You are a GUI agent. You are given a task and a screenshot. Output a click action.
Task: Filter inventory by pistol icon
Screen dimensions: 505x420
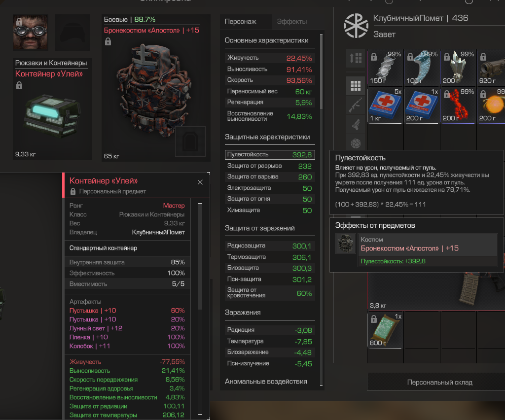[x=356, y=124]
